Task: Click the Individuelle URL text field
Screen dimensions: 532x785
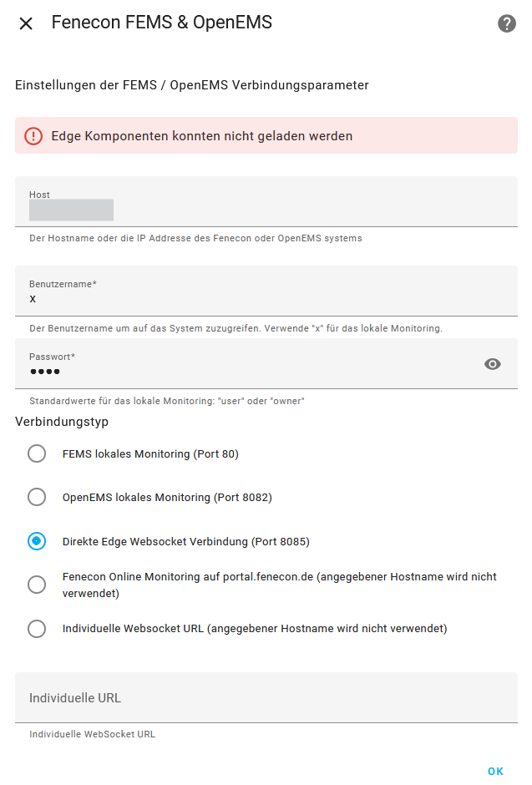Action: tap(266, 697)
